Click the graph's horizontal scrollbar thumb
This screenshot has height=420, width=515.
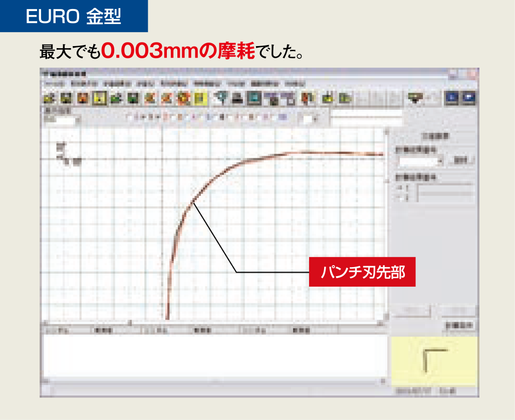(x=129, y=322)
